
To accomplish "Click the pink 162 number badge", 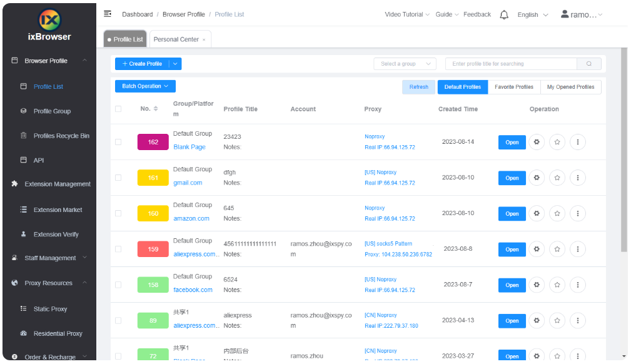I will coord(153,142).
